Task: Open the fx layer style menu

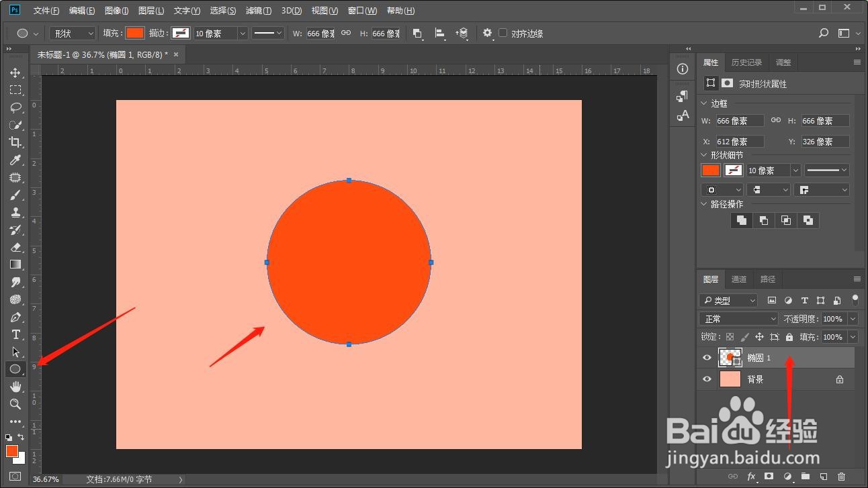Action: tap(752, 477)
